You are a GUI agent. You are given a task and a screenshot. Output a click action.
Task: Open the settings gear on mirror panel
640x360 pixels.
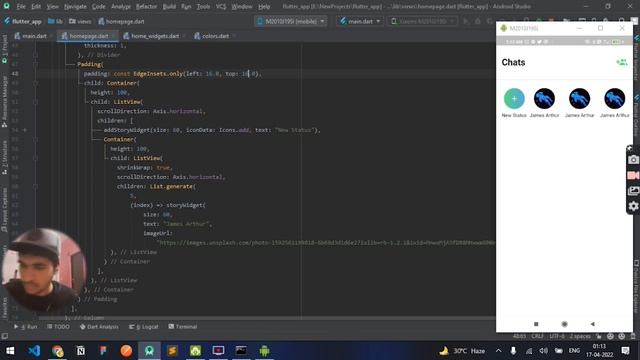[633, 206]
